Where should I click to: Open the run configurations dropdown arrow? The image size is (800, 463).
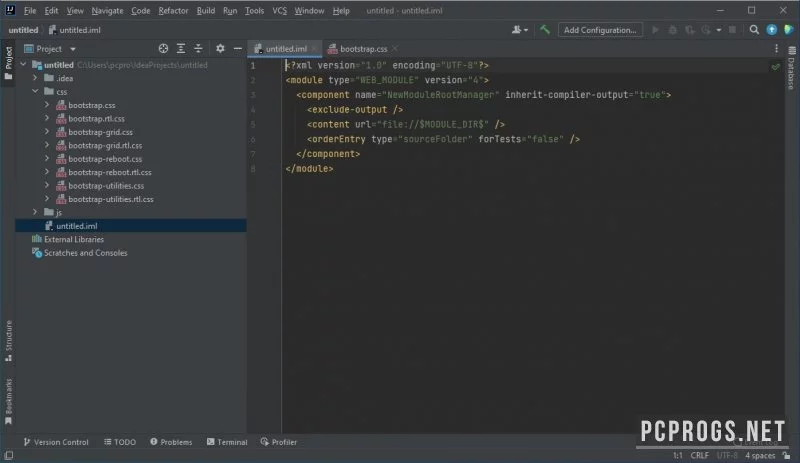[x=719, y=30]
